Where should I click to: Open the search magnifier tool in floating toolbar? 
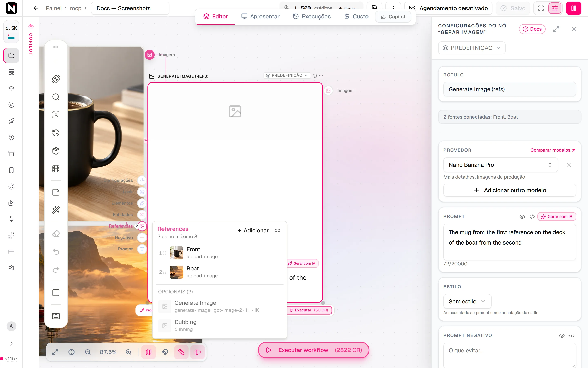[56, 97]
